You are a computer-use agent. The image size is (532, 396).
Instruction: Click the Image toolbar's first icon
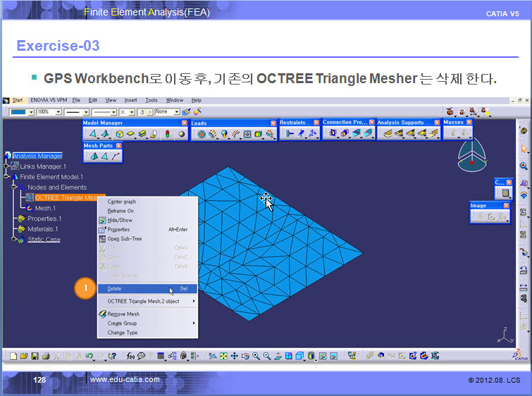point(481,216)
